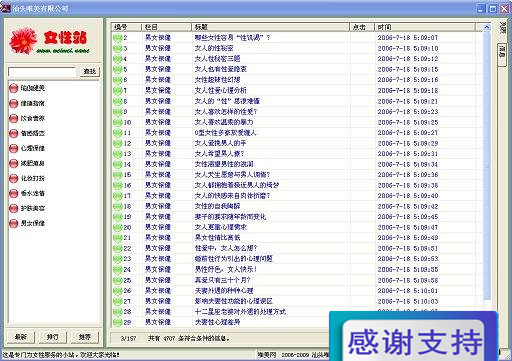Screen dimensions: 512x361
Task: Click the 查找 search button
Action: (x=90, y=71)
